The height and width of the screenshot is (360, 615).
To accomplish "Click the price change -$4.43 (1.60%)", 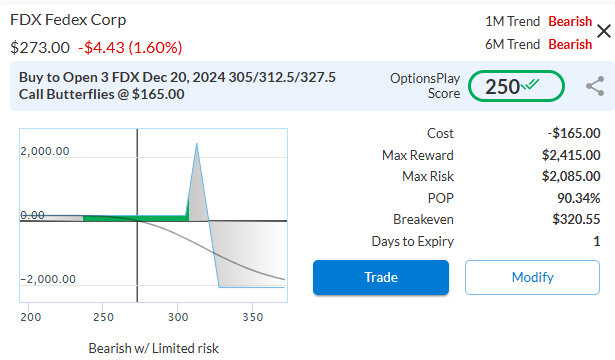I will pos(130,47).
